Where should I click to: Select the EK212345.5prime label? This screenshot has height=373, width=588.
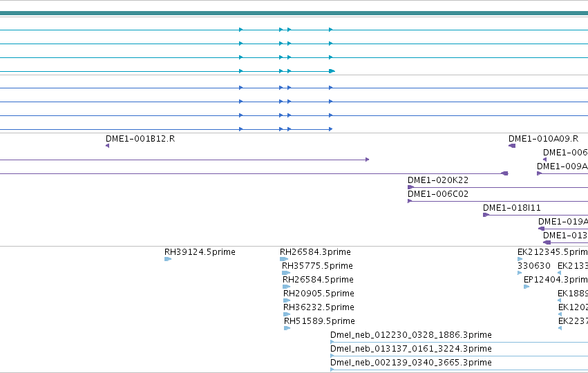tap(553, 252)
